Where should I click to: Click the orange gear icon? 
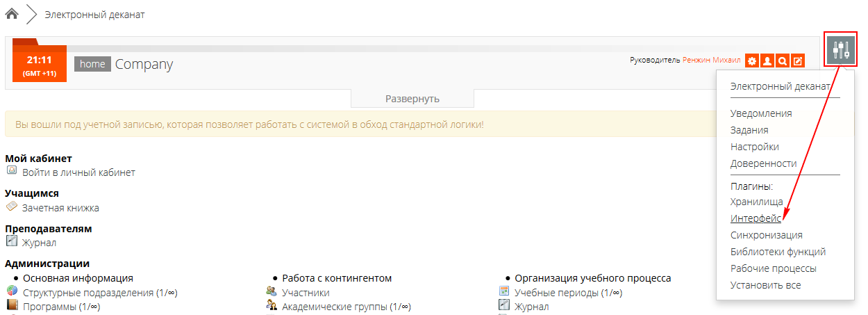[x=752, y=61]
